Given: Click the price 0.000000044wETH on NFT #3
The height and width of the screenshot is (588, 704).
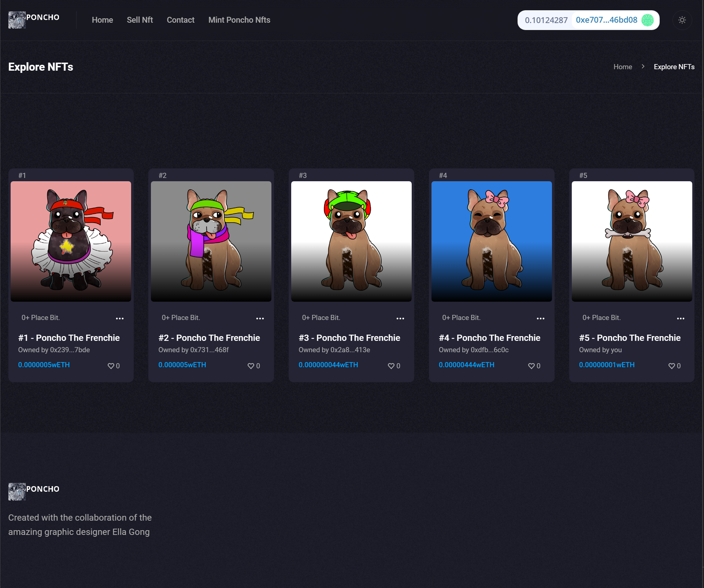Looking at the screenshot, I should pos(328,365).
